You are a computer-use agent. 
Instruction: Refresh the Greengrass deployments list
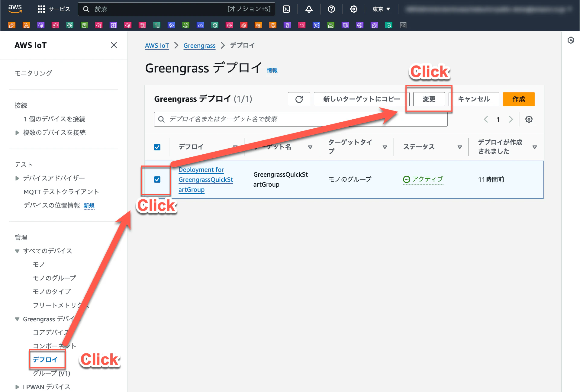coord(299,99)
